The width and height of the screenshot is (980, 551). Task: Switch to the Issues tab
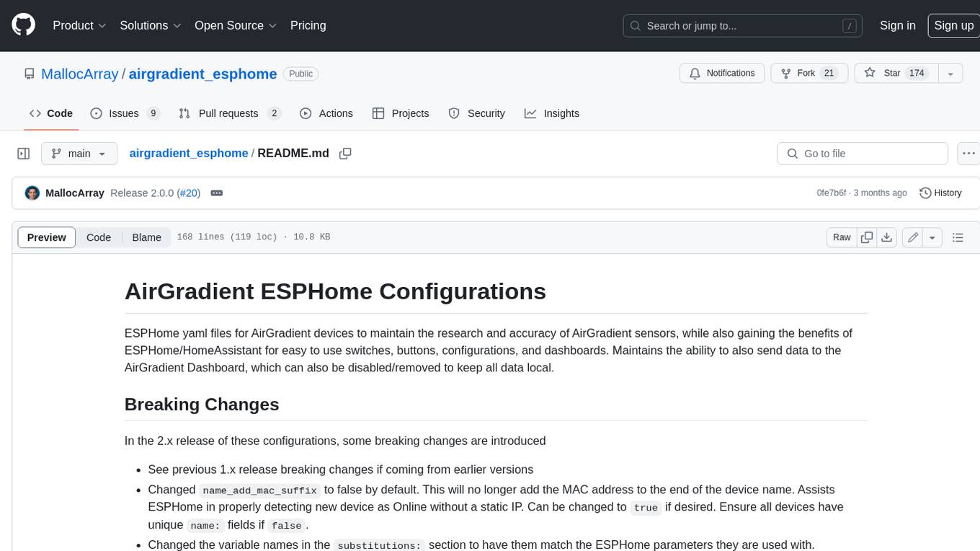tap(125, 113)
